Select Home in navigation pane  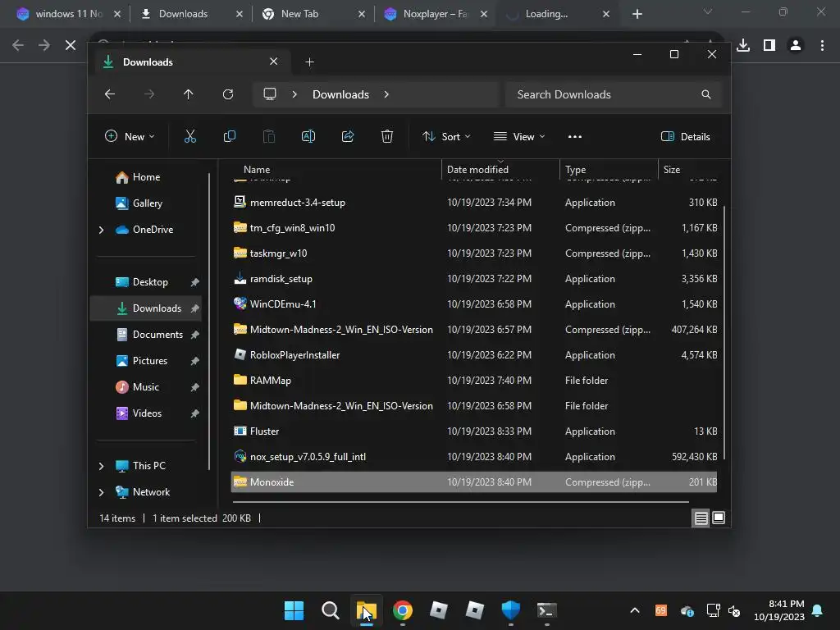coord(146,177)
